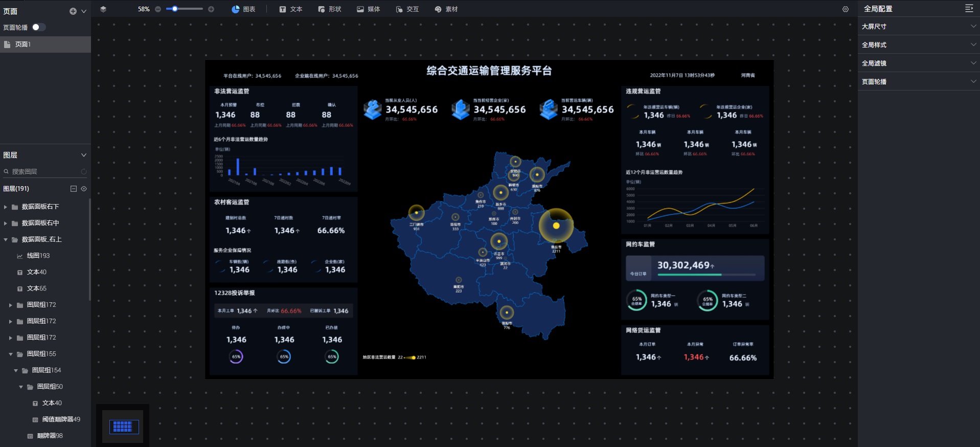Collapse the 图层组50 group arrow
This screenshot has height=447, width=980.
click(21, 387)
